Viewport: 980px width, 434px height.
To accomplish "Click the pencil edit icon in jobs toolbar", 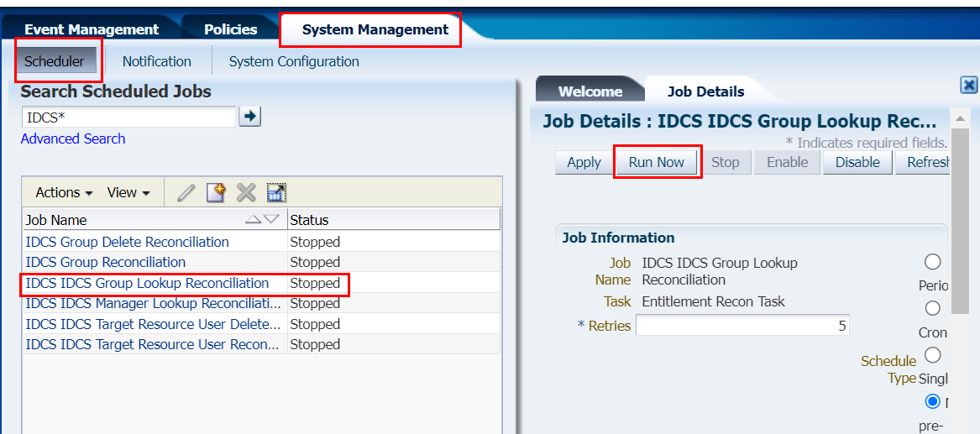I will coord(186,192).
